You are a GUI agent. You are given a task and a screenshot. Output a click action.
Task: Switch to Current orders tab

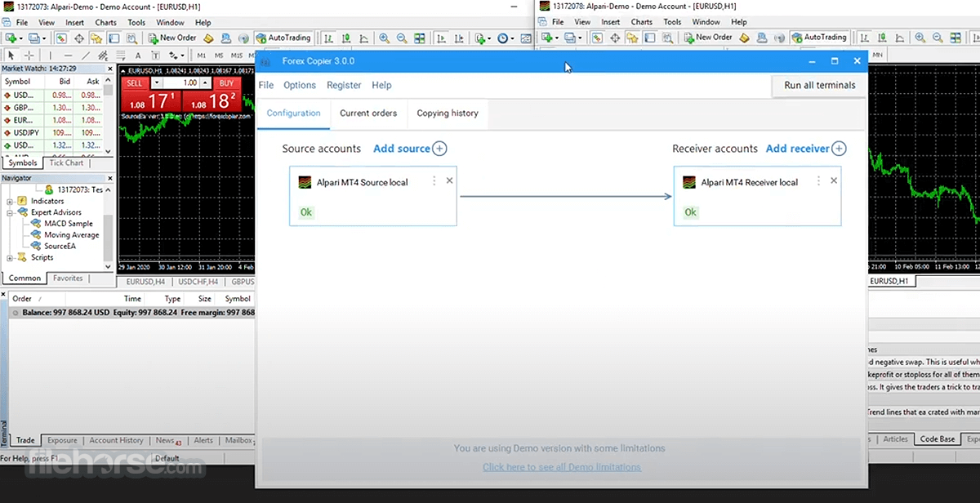368,113
